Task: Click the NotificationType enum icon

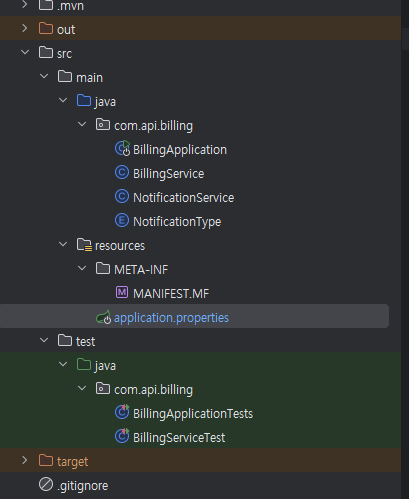Action: pyautogui.click(x=122, y=221)
